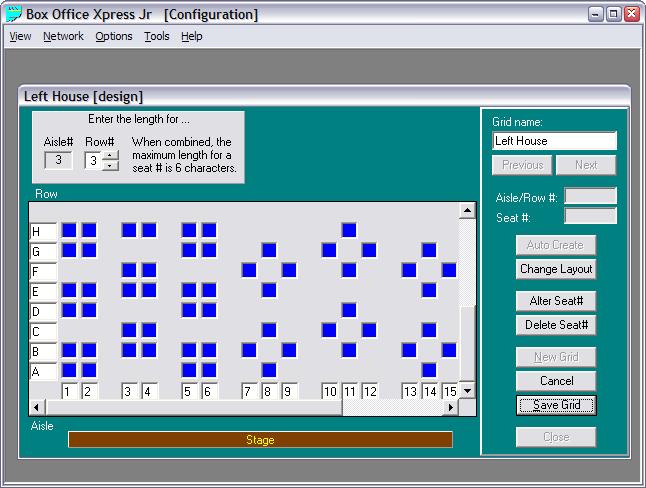Image resolution: width=646 pixels, height=488 pixels.
Task: Click the Change Layout button
Action: [x=556, y=269]
